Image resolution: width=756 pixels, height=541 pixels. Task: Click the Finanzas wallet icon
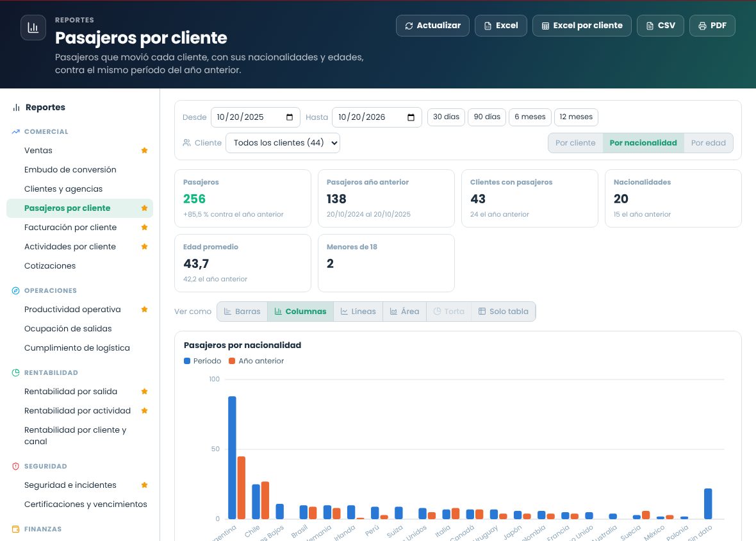[16, 529]
